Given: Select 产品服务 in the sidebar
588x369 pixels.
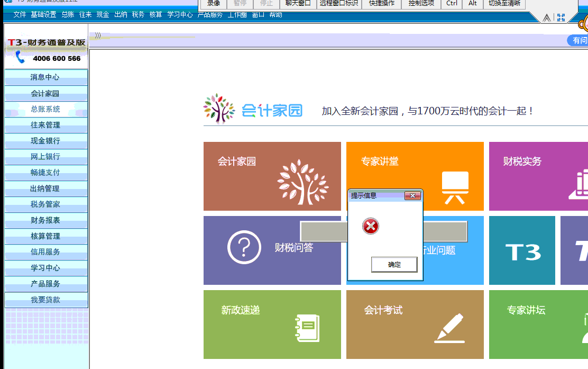Looking at the screenshot, I should [x=46, y=284].
